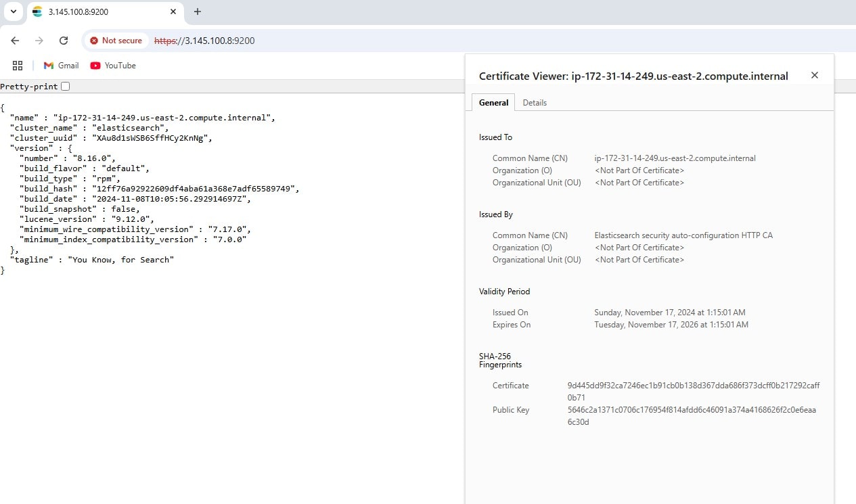Go back to the previous page
The height and width of the screenshot is (504, 856).
(15, 41)
